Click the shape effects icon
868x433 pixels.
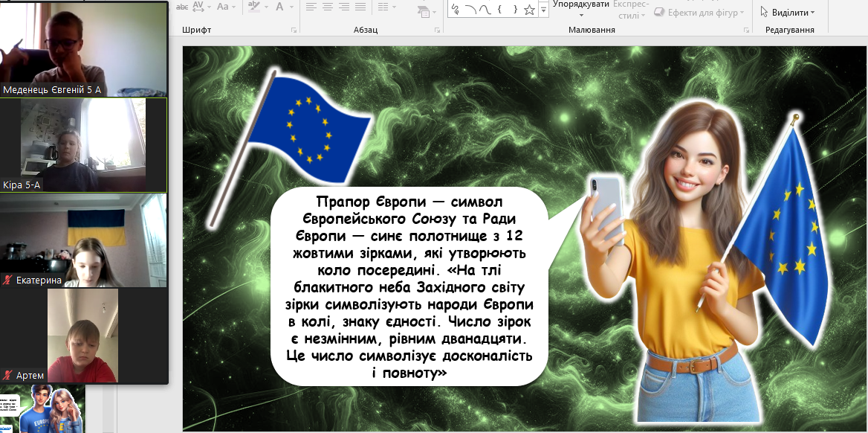pyautogui.click(x=658, y=12)
